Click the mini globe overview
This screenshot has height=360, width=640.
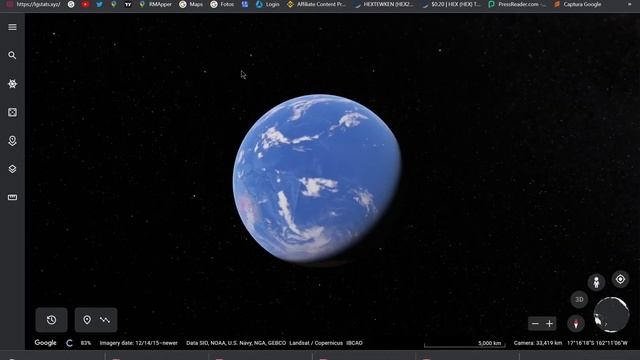pyautogui.click(x=611, y=314)
